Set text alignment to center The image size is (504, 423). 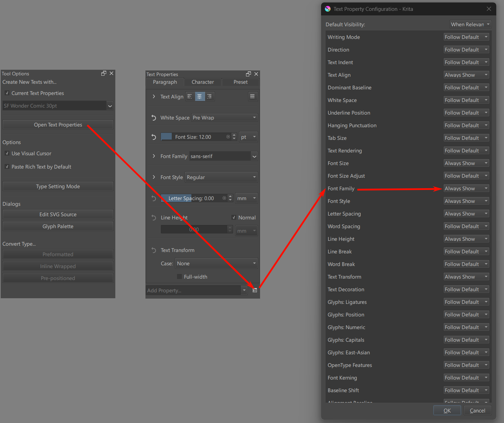tap(199, 96)
